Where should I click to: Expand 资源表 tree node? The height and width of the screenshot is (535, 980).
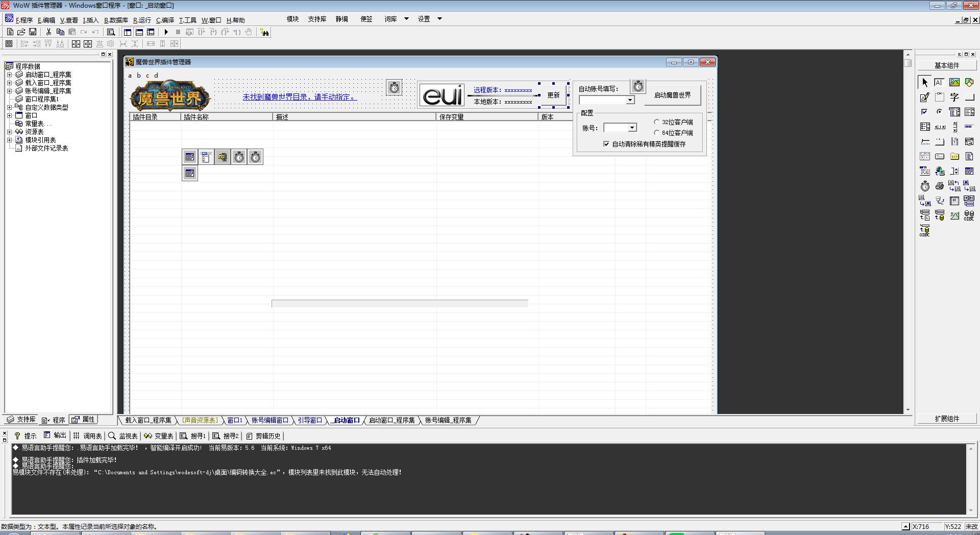point(9,132)
